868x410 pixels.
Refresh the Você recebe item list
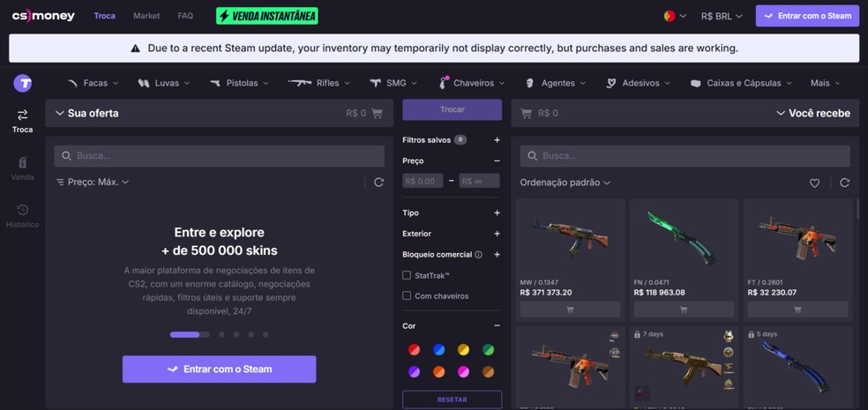pos(845,183)
